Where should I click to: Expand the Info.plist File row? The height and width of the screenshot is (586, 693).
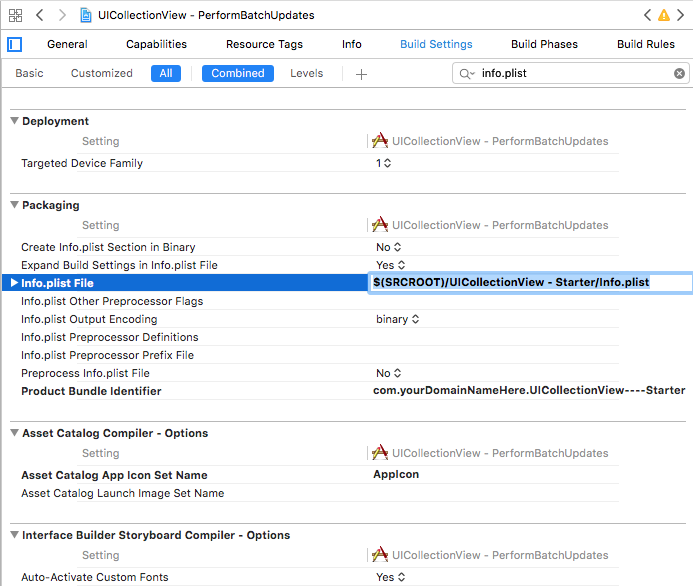(14, 283)
